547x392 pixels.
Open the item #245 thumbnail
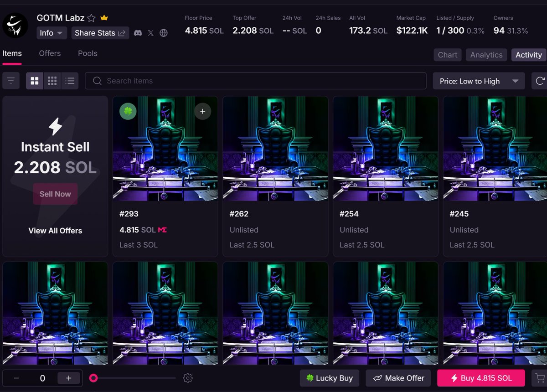pos(495,149)
